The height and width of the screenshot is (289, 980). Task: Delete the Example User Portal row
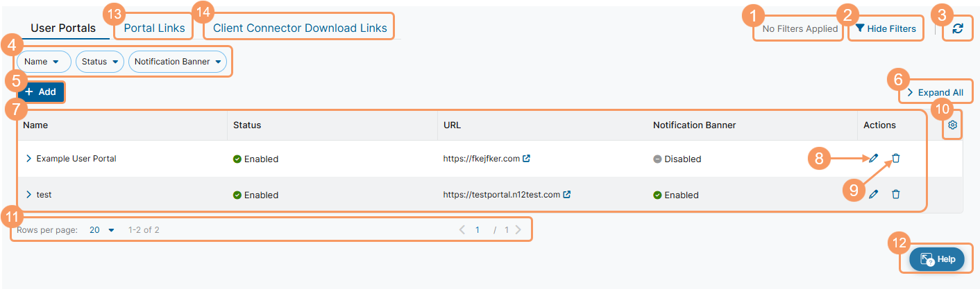coord(896,158)
